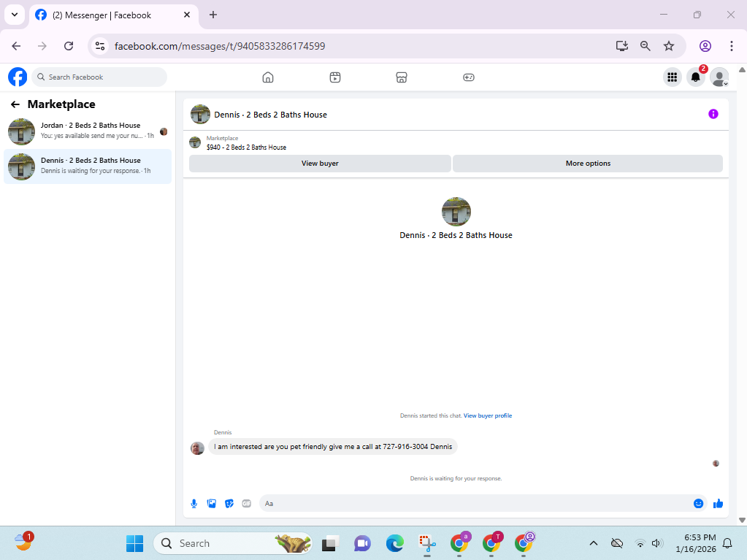Click the taskbar Search box
This screenshot has width=747, height=560.
point(232,543)
